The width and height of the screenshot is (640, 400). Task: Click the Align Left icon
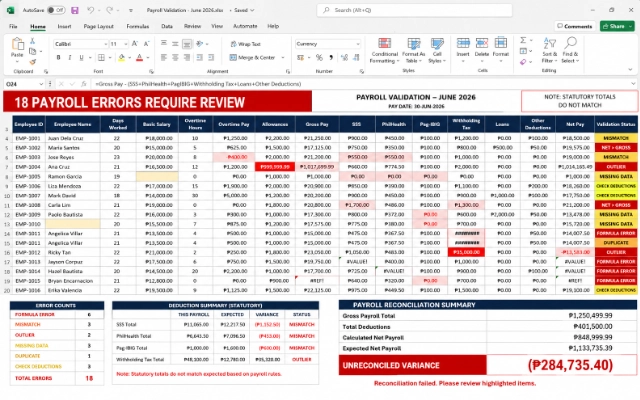[164, 58]
